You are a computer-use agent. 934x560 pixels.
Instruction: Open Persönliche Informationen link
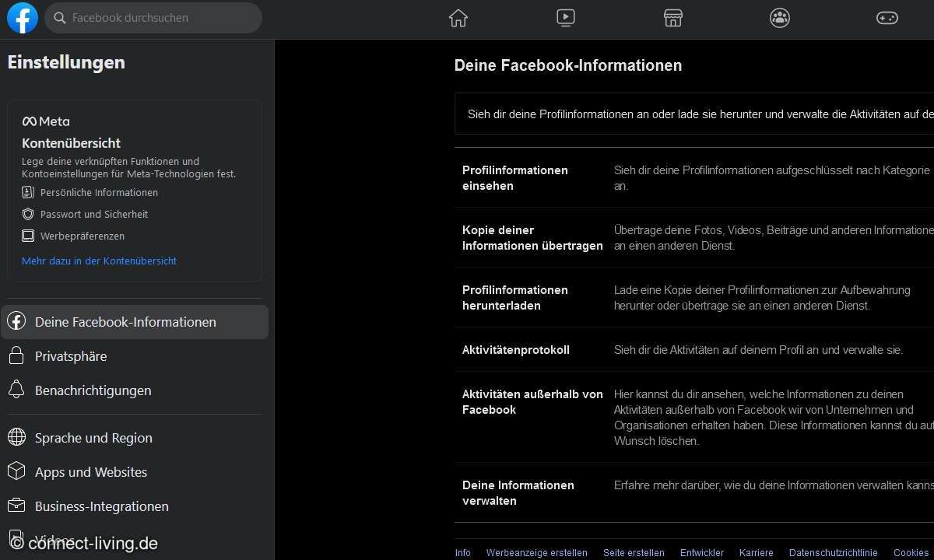click(99, 192)
